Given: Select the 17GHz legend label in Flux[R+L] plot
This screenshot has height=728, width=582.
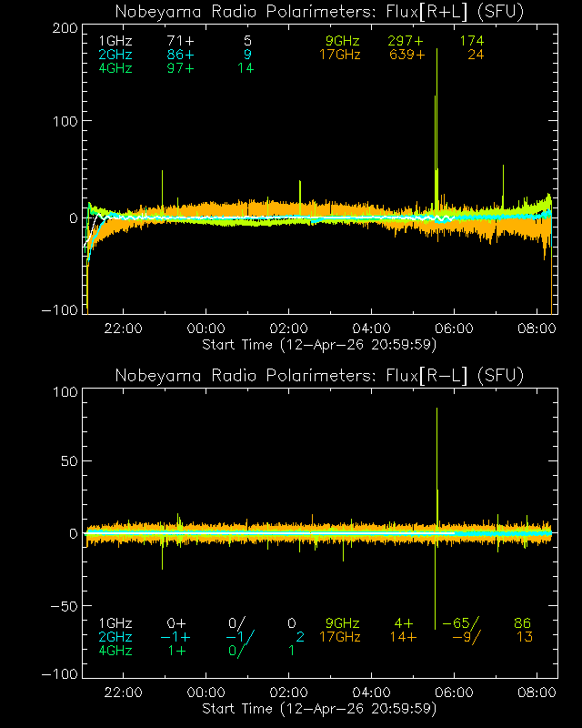Looking at the screenshot, I should (x=339, y=55).
